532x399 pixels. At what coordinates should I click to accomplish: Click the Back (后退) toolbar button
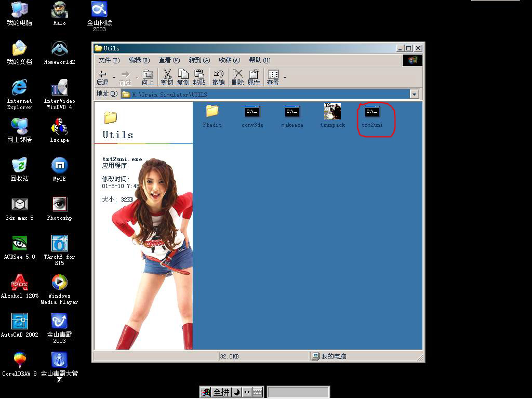(102, 77)
